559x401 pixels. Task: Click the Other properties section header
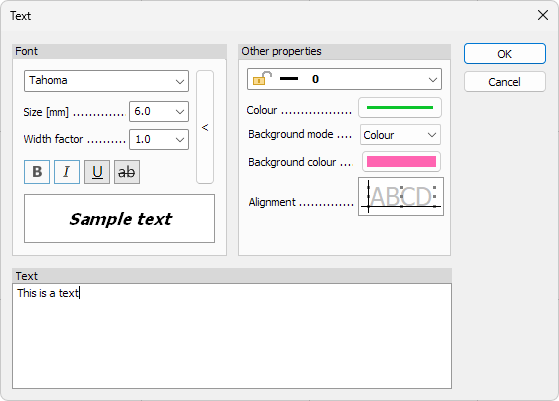point(344,51)
